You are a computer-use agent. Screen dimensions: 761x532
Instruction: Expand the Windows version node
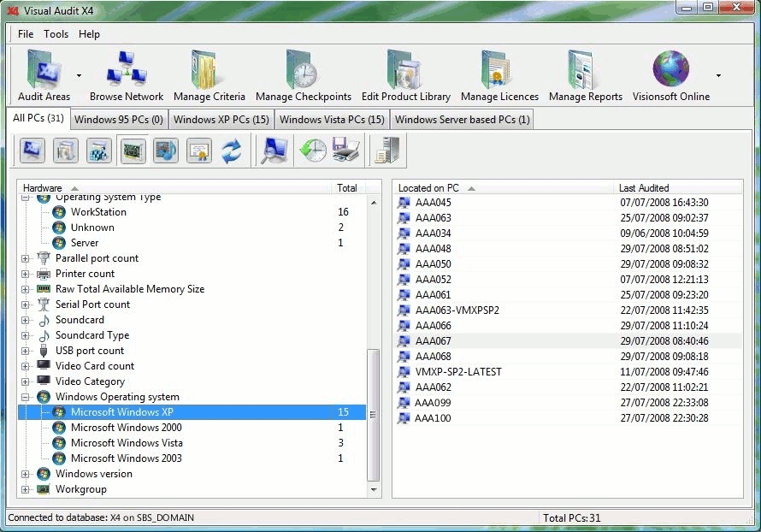click(26, 474)
